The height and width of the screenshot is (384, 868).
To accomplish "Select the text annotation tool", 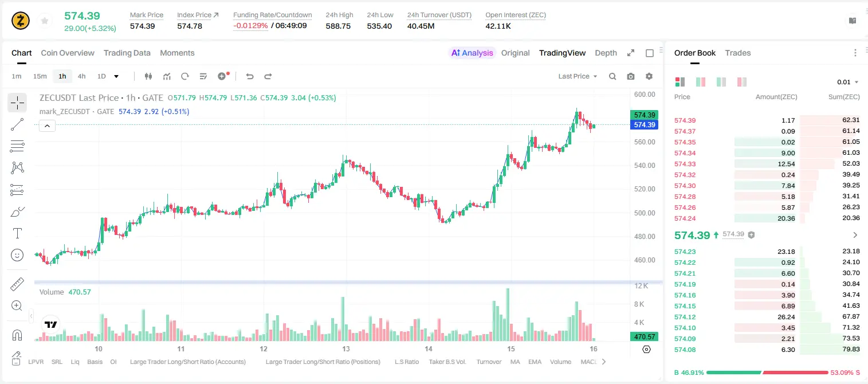I will (x=17, y=233).
